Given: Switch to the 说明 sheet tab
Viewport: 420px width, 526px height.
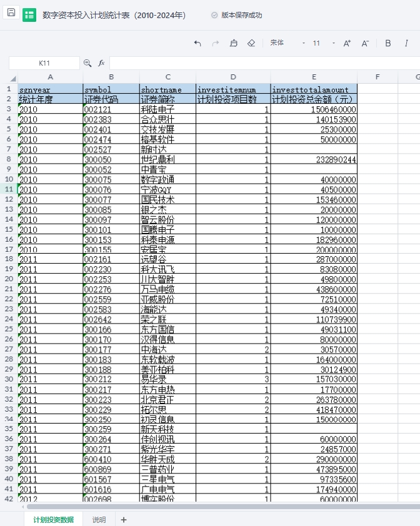Looking at the screenshot, I should 99,520.
